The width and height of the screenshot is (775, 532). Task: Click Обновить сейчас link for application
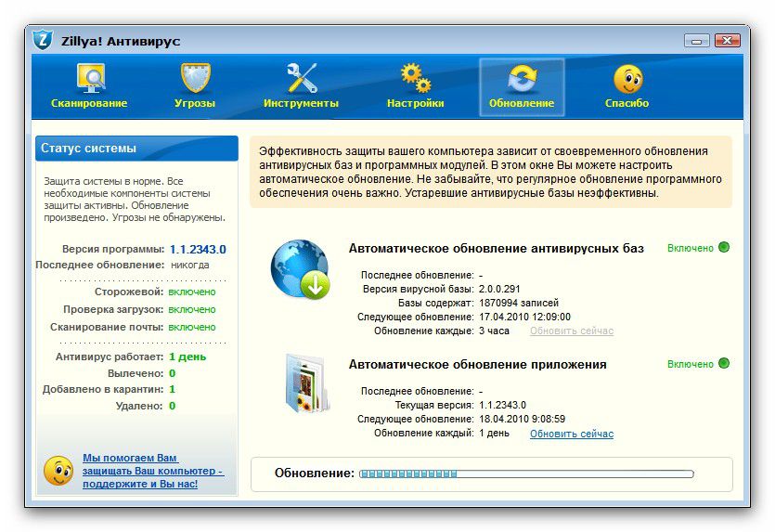tap(572, 435)
